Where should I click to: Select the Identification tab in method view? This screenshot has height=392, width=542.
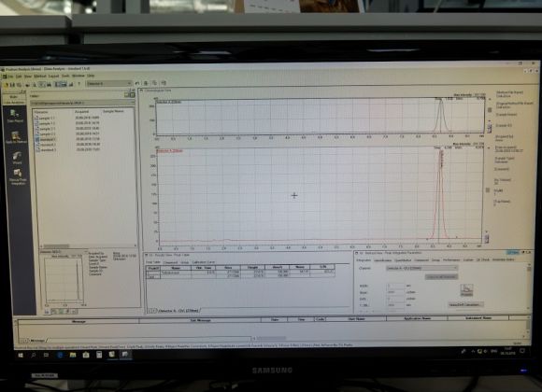coord(382,260)
